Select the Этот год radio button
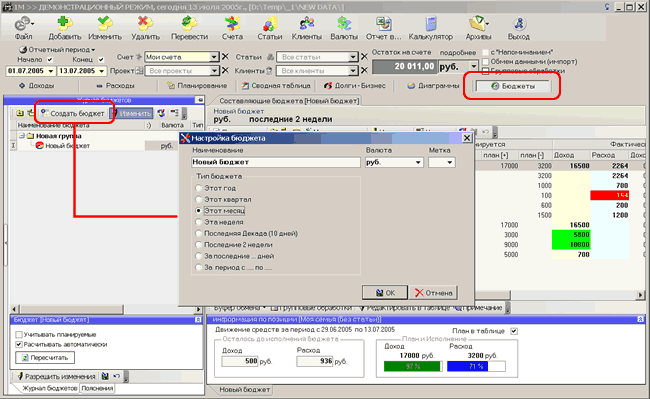This screenshot has width=650, height=399. [x=199, y=188]
